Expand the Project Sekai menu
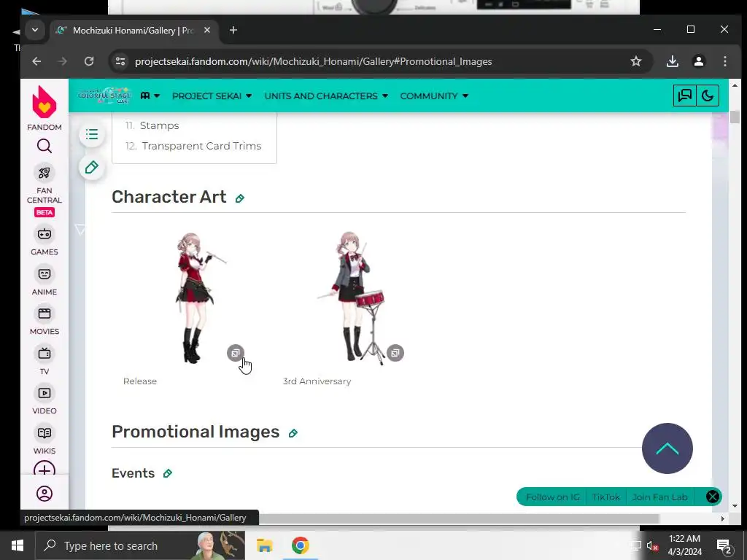 [212, 96]
